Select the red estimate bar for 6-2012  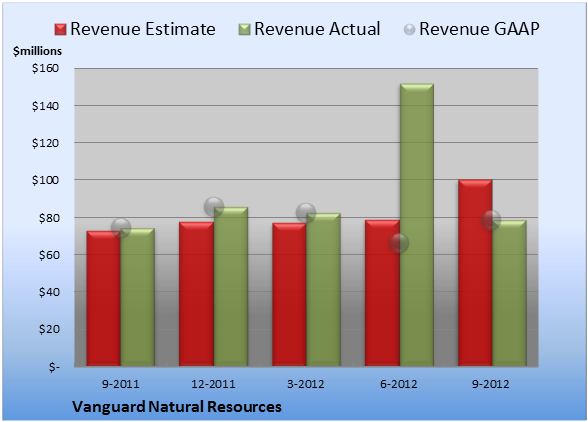tap(382, 293)
